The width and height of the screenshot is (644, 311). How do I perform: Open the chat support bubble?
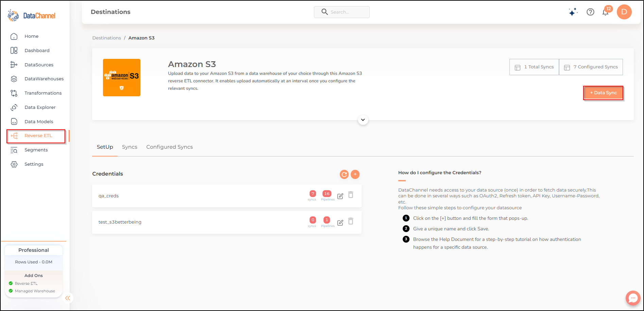click(x=633, y=298)
